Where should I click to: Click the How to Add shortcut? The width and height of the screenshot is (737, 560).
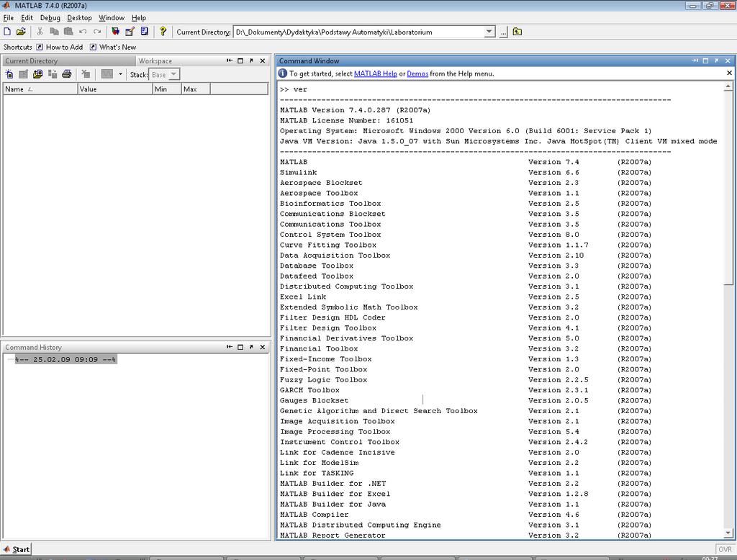pos(60,47)
